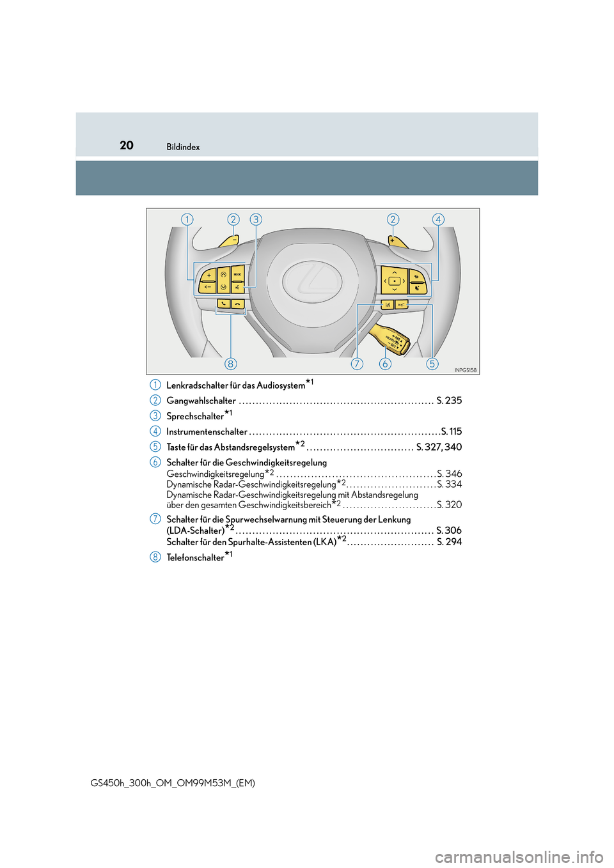The image size is (614, 868).
Task: Open page reference 'S. 294'
Action: [450, 542]
